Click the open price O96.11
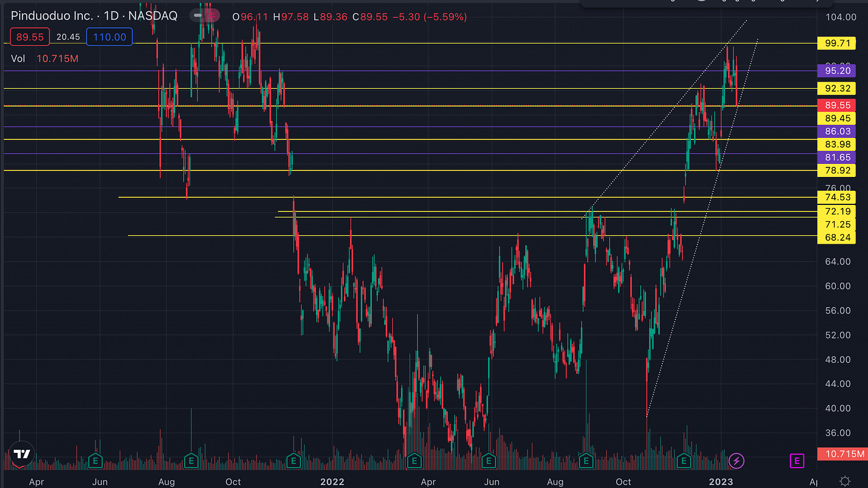The image size is (868, 488). coord(250,17)
